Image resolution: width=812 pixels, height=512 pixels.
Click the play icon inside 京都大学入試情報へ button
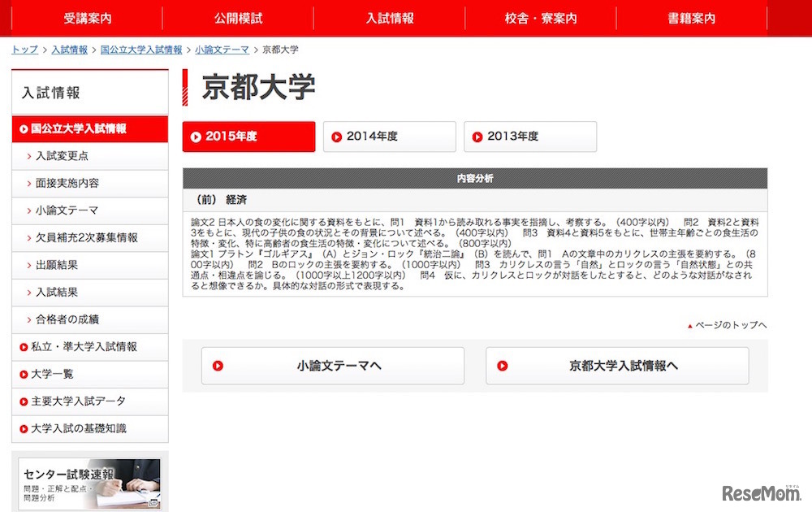point(501,366)
